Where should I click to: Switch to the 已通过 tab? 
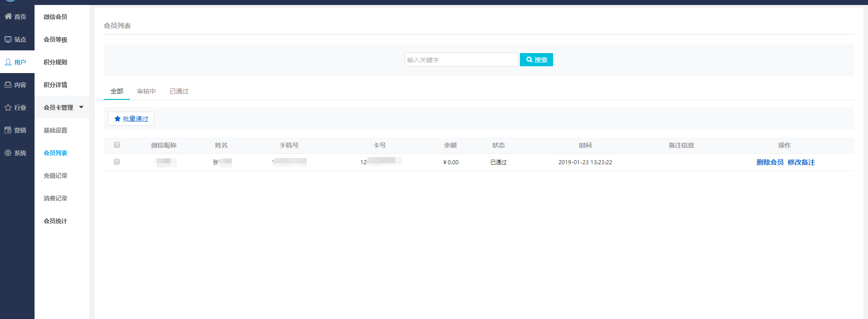click(x=179, y=91)
